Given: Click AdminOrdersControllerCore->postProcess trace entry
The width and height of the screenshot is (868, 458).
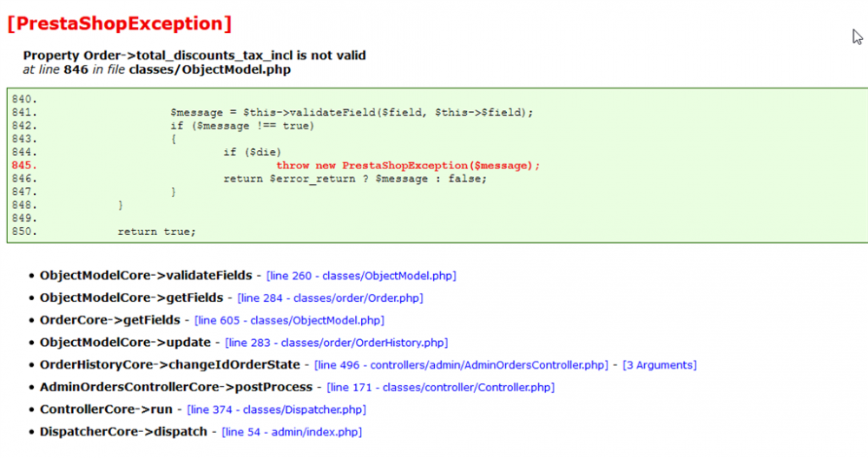Looking at the screenshot, I should pos(176,387).
